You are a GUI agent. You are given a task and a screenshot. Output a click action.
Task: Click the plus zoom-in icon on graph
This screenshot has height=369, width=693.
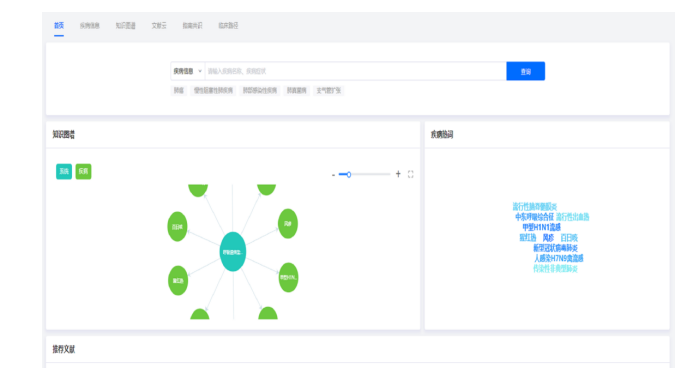click(x=398, y=174)
